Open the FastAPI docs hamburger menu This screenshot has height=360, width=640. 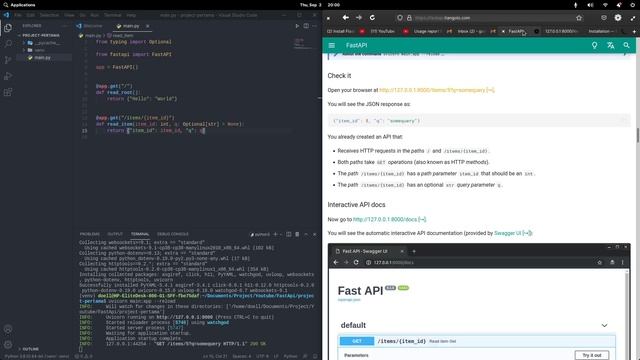[332, 45]
